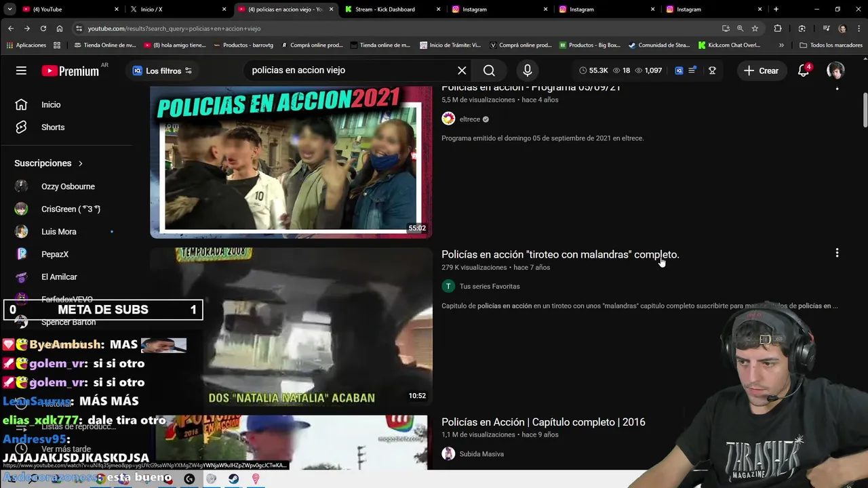Open Kick.com Chat Overl... bookmark

coord(729,45)
